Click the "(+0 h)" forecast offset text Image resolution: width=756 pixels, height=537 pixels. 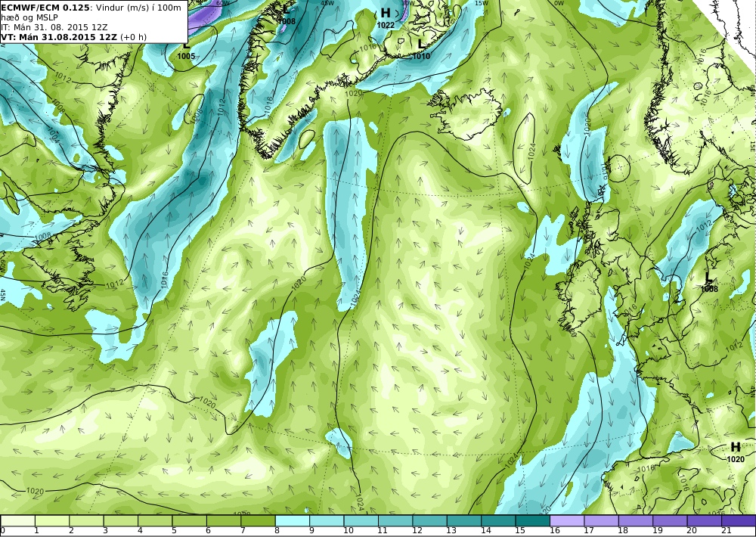(134, 37)
